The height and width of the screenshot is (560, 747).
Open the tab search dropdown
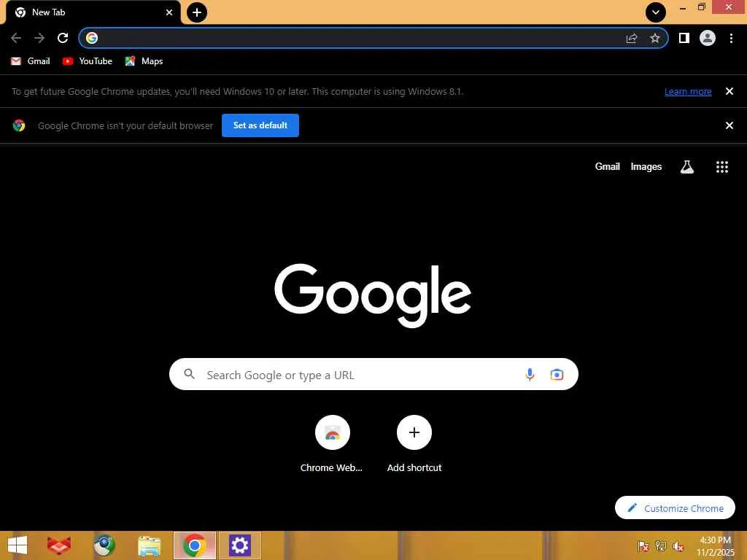[656, 12]
